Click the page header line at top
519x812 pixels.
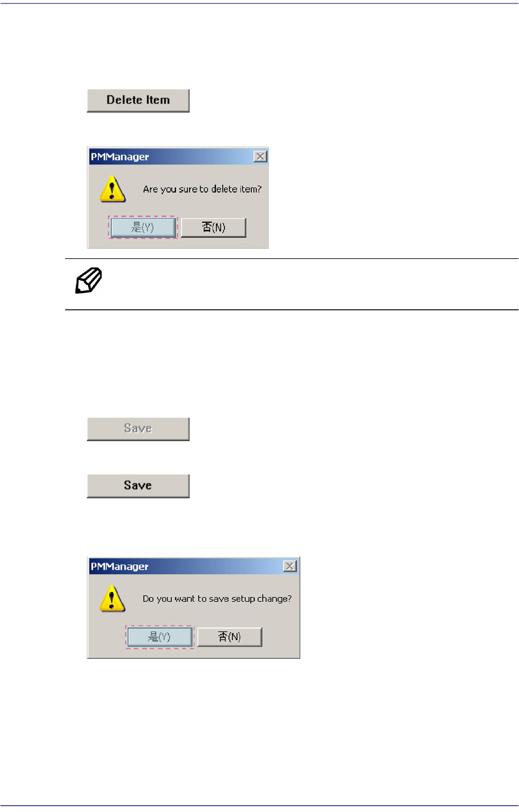(259, 4)
